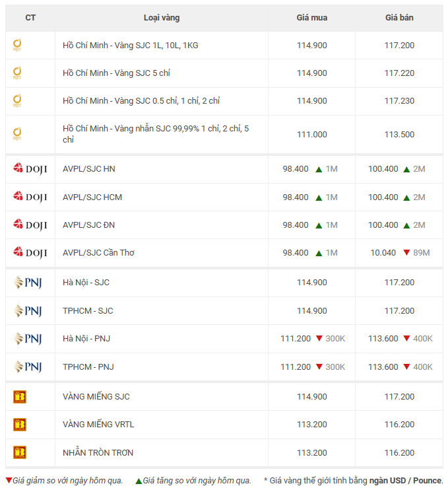Click DOJI logo in AVPL/SJC HN row

coord(30,169)
